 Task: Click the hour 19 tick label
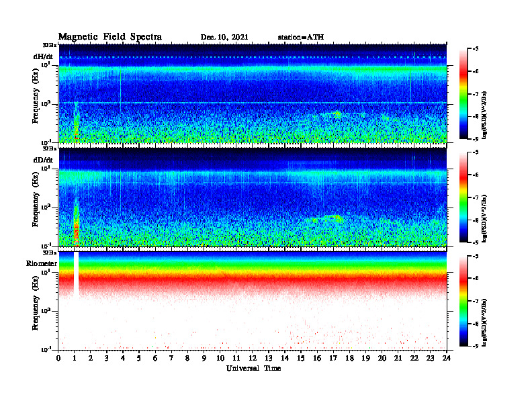pyautogui.click(x=365, y=358)
